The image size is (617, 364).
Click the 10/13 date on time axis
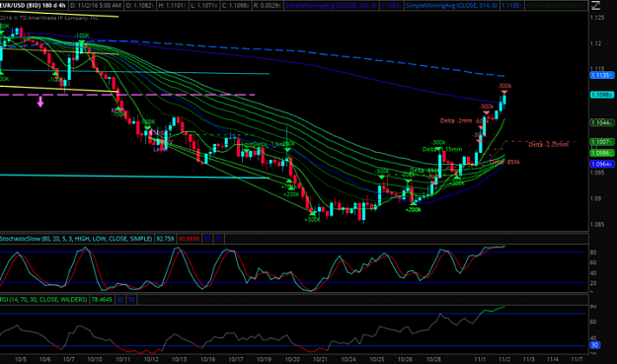[x=179, y=359]
